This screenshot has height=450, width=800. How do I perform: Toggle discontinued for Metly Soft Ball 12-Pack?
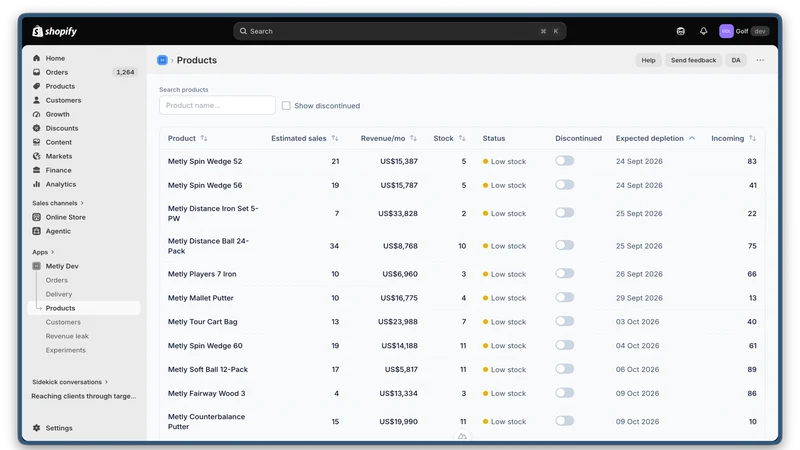[565, 369]
